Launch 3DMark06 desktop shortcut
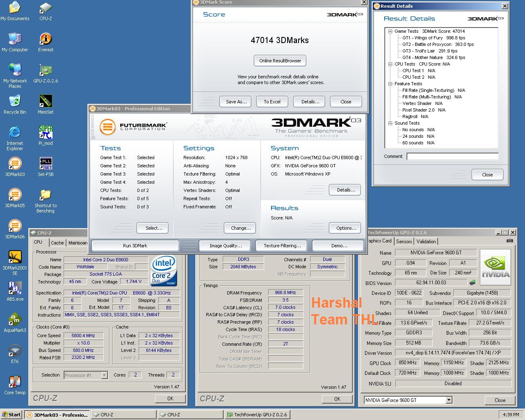Viewport: 525px width, 420px height. [15, 229]
